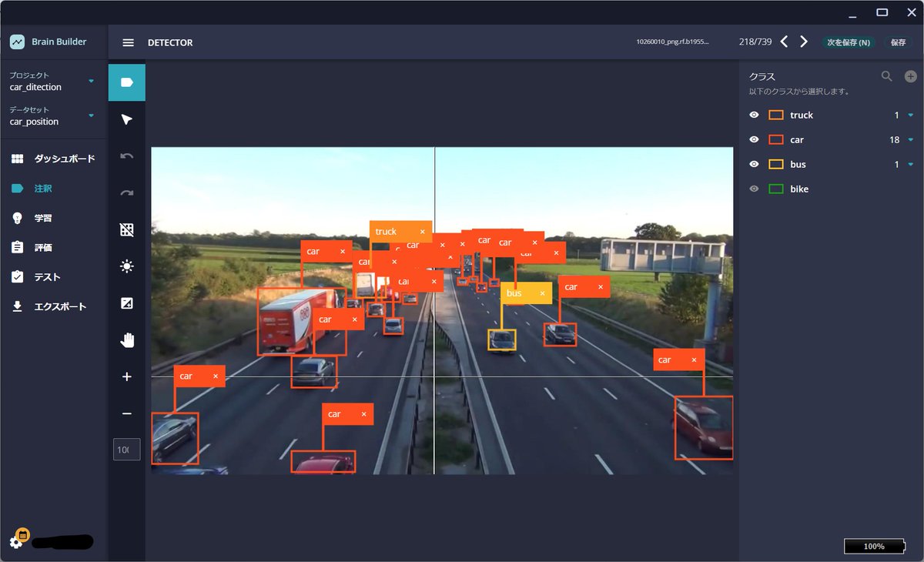The image size is (924, 562).
Task: Click the Brain Builder logo icon
Action: click(17, 42)
